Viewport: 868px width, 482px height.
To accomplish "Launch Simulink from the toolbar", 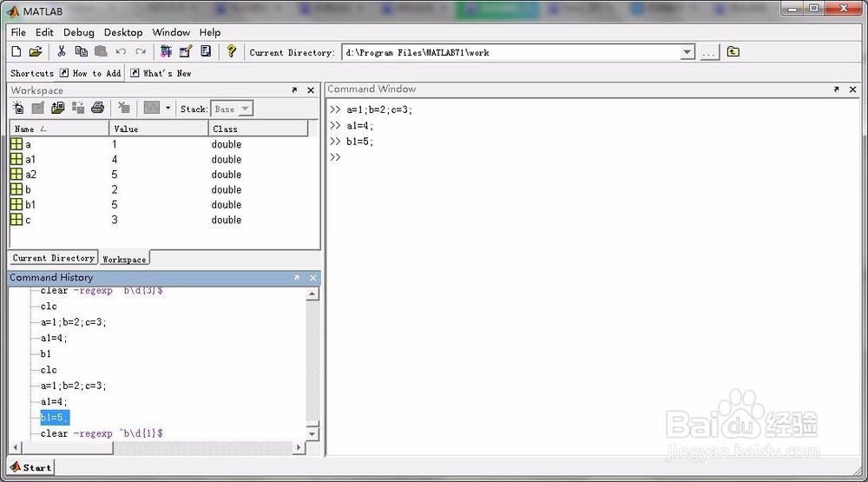I will [x=166, y=51].
